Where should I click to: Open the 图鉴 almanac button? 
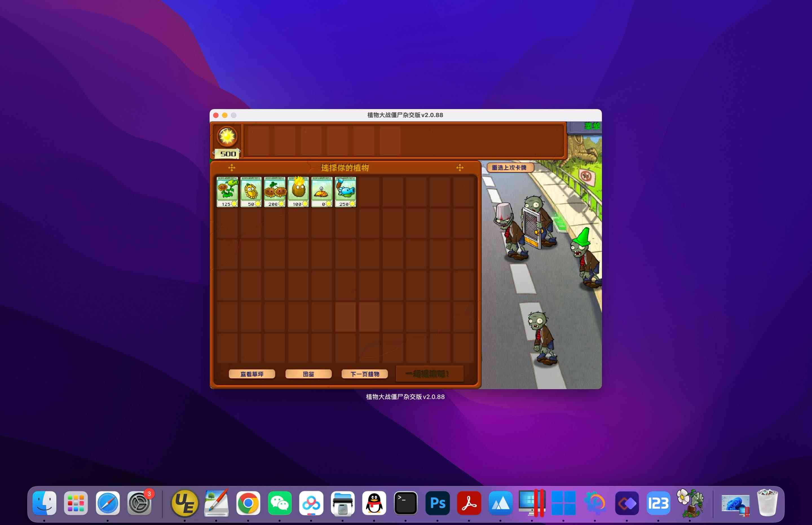point(308,374)
